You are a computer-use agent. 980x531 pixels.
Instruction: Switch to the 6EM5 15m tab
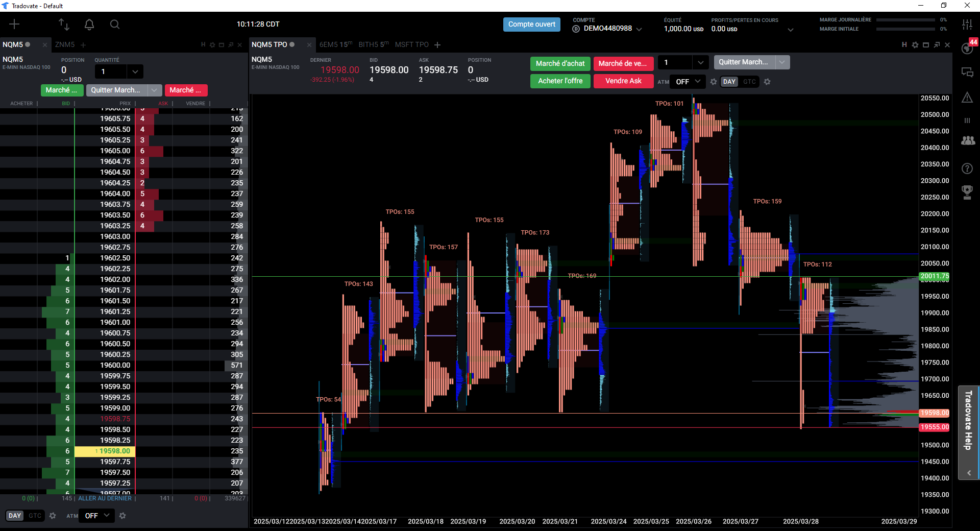click(336, 44)
